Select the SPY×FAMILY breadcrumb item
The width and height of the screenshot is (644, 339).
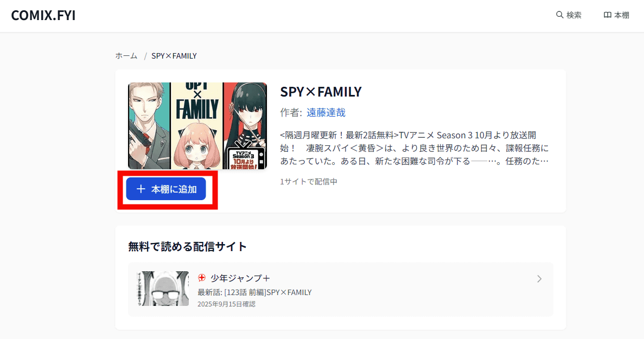pos(174,56)
